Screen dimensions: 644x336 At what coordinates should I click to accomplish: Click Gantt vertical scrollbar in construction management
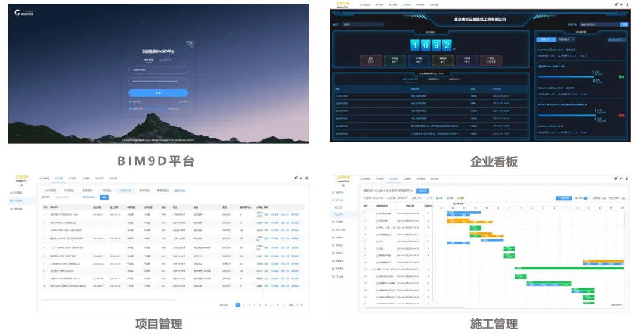click(x=625, y=217)
